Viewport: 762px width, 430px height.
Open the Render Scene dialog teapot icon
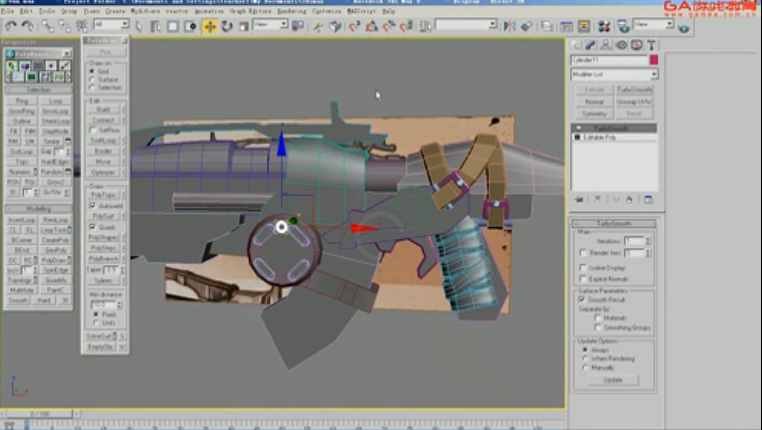click(623, 26)
